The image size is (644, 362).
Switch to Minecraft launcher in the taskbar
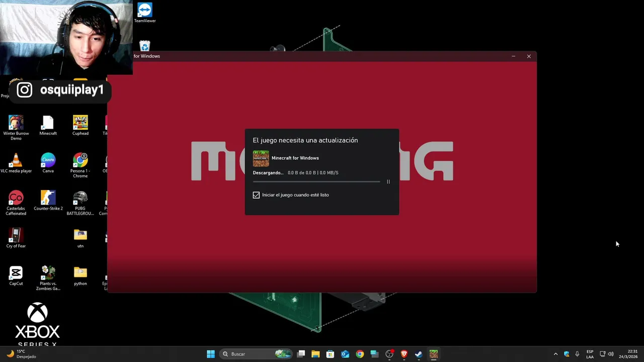[x=433, y=354]
